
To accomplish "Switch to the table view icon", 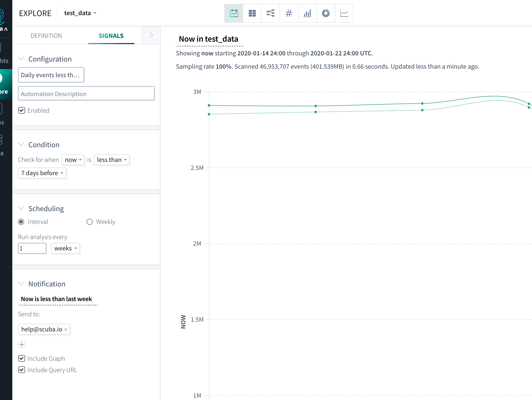I will [252, 13].
